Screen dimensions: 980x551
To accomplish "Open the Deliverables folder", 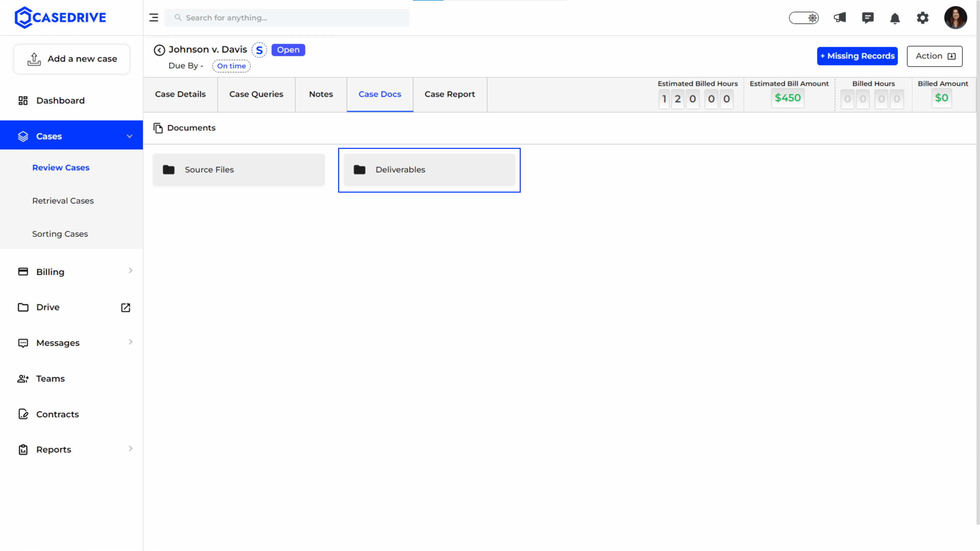I will [429, 170].
